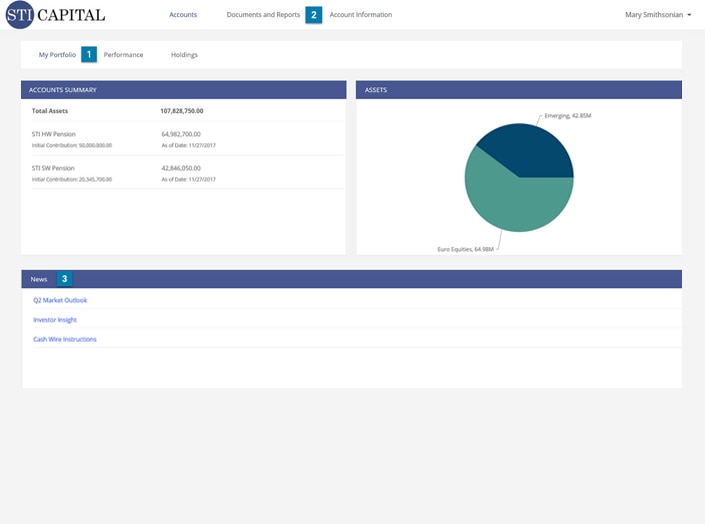Click the STI SW Pension account name

tap(53, 168)
